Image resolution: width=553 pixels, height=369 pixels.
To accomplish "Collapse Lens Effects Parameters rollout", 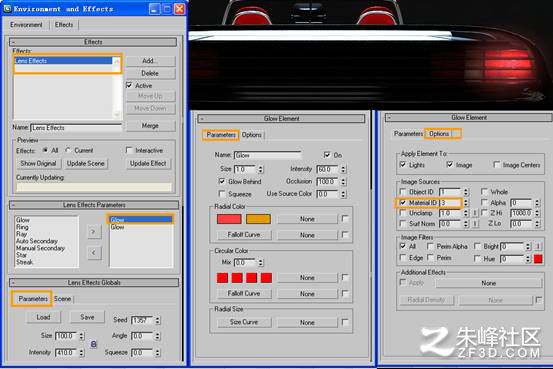I will [x=94, y=205].
